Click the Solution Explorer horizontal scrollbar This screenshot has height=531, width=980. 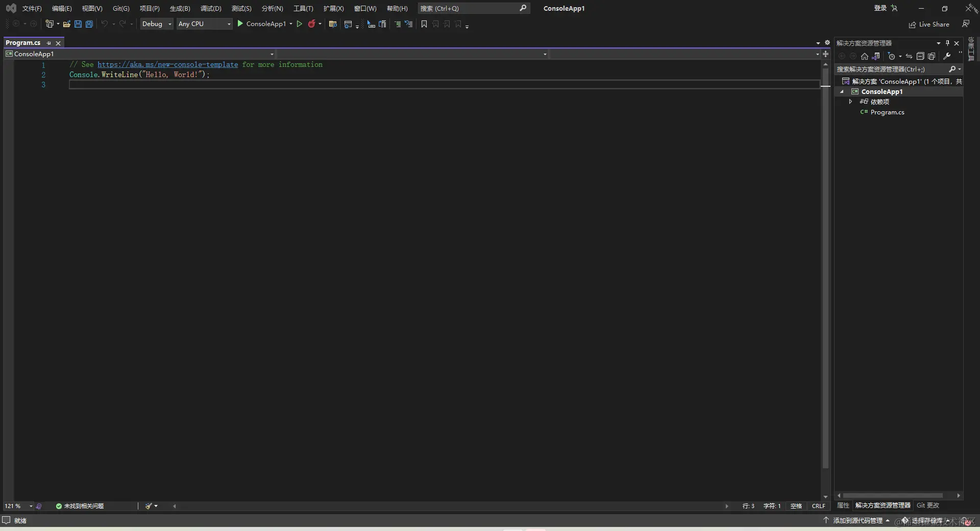tap(893, 495)
